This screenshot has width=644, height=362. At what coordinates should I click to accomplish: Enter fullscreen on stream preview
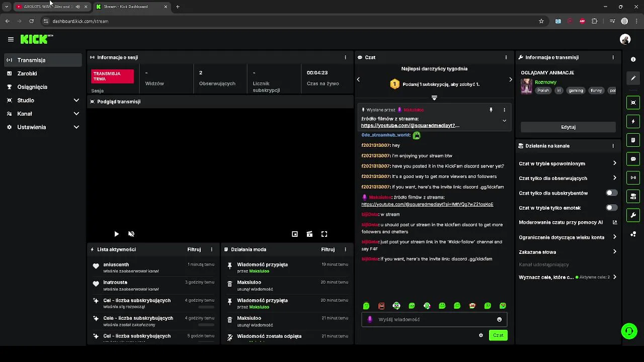click(x=325, y=234)
